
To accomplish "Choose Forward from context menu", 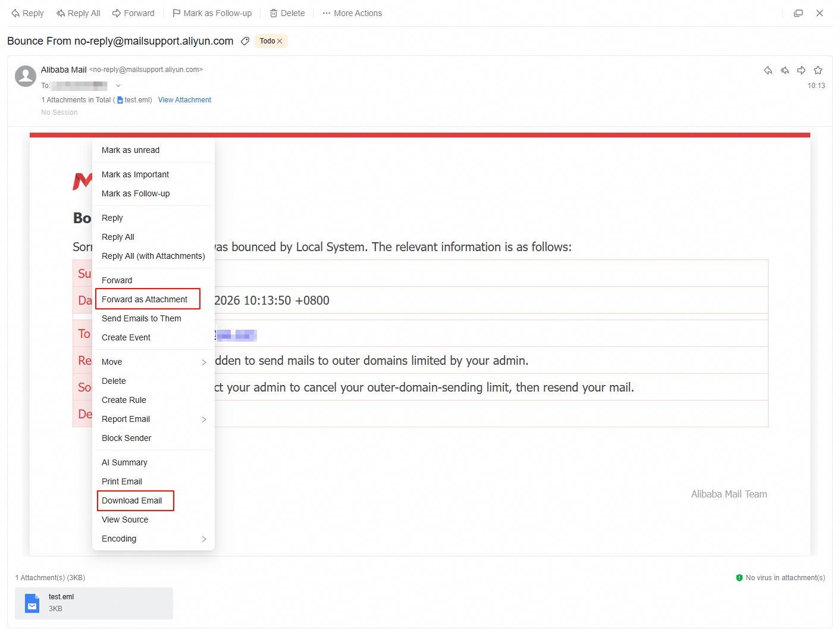I will tap(153, 280).
